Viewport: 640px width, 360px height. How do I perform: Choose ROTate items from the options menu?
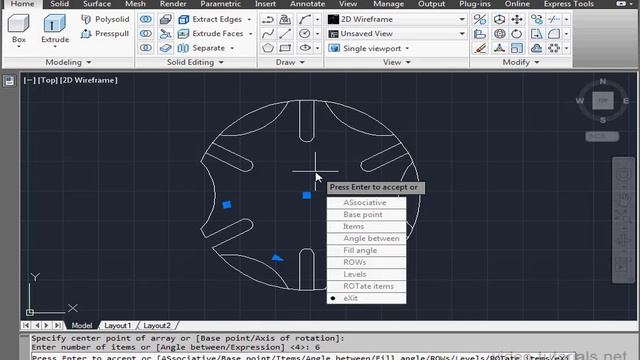367,286
